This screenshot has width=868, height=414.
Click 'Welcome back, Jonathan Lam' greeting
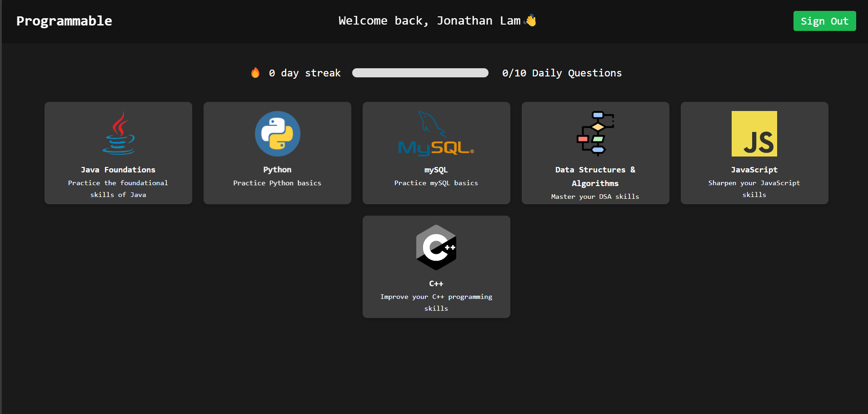[x=429, y=21]
